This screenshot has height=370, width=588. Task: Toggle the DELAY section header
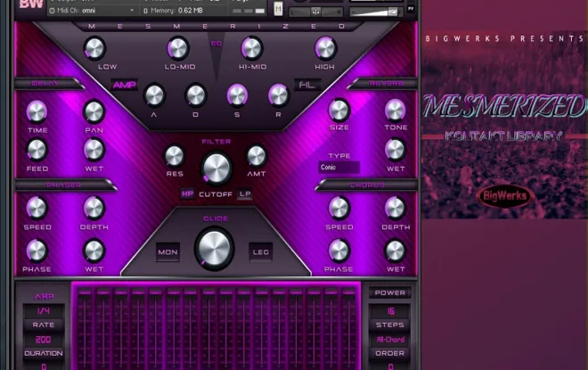(x=45, y=83)
